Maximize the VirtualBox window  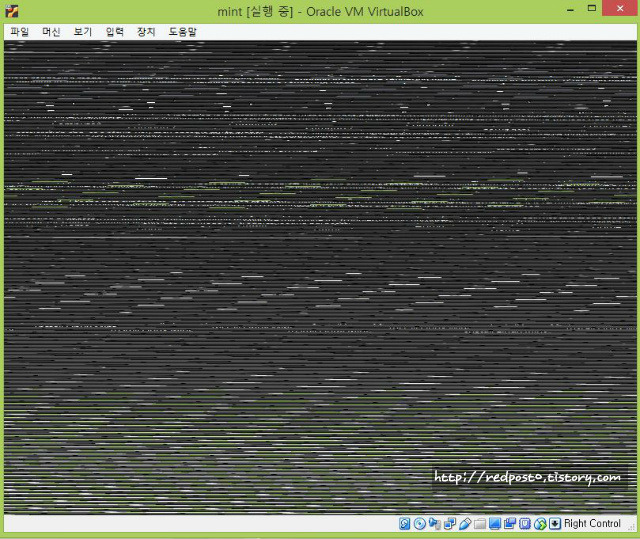[x=592, y=8]
